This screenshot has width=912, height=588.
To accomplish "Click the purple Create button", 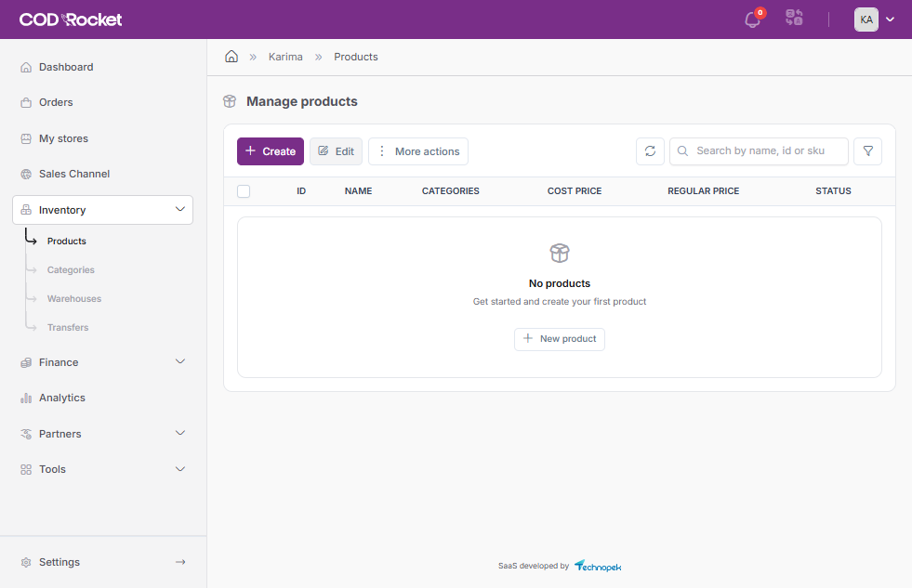I will coord(270,151).
